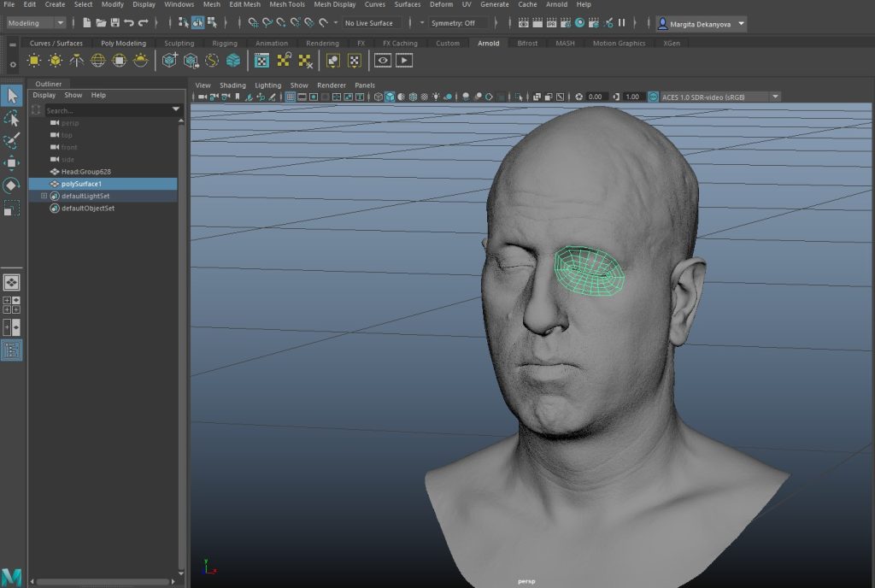Toggle select by object type mode
The width and height of the screenshot is (875, 588).
(x=197, y=23)
